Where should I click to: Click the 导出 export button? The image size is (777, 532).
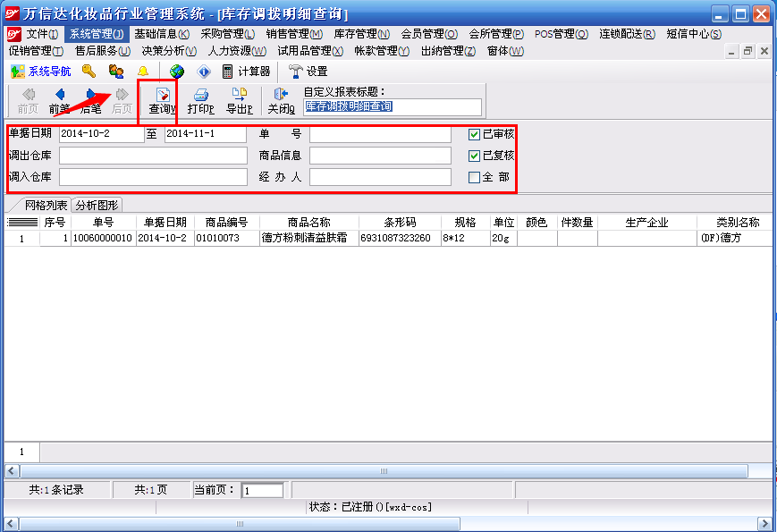[240, 101]
